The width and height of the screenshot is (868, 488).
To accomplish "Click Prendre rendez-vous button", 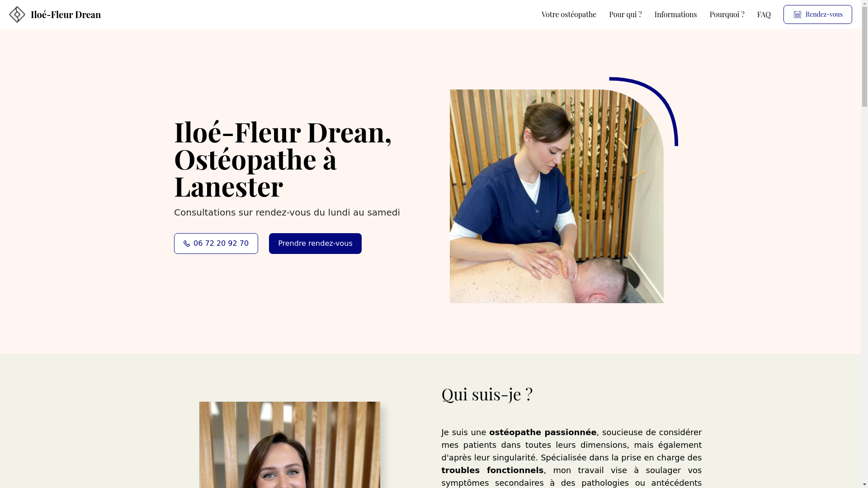I will (x=315, y=244).
